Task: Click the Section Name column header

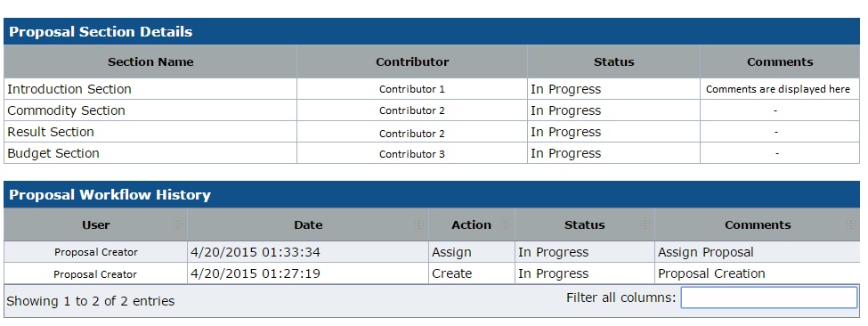Action: [x=150, y=62]
